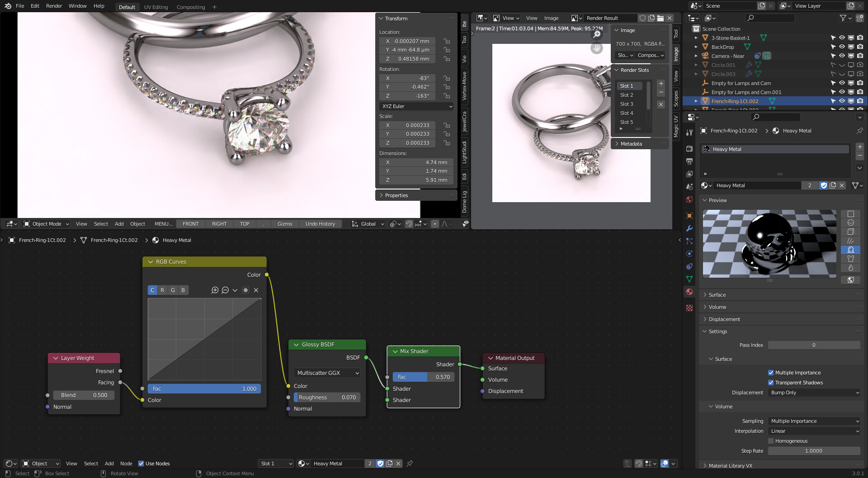Disable Multiple Importance under Surface

click(771, 372)
